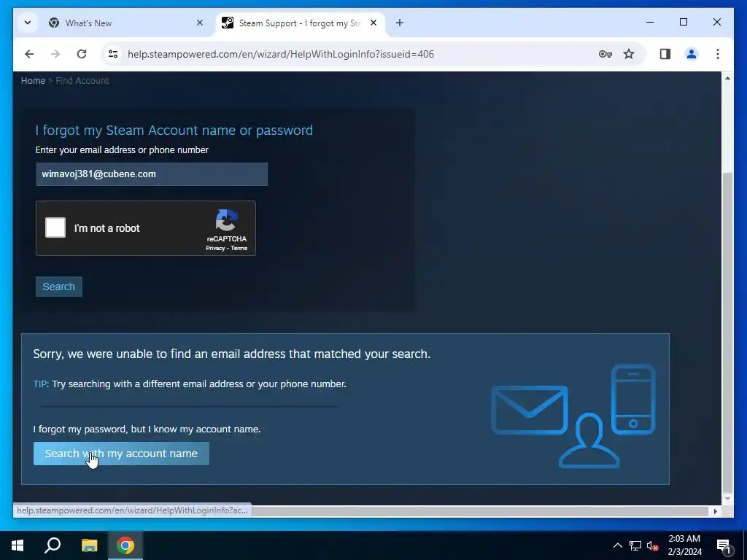Bookmark this page with the star icon
747x560 pixels.
tap(629, 54)
